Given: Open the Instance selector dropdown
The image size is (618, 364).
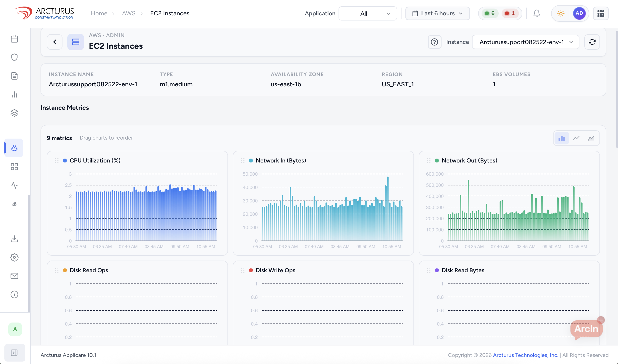Looking at the screenshot, I should pyautogui.click(x=525, y=42).
